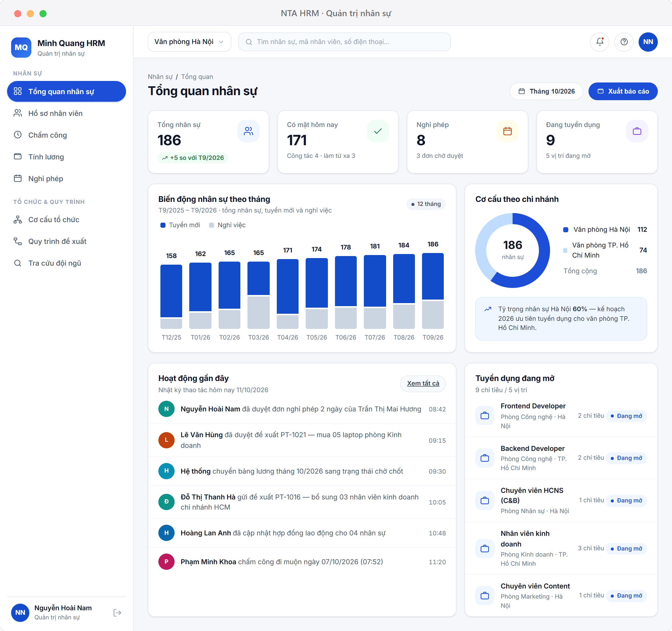Click the checkmark icon on Có mặt hôm nay card
Viewport: 672px width, 631px height.
(377, 131)
